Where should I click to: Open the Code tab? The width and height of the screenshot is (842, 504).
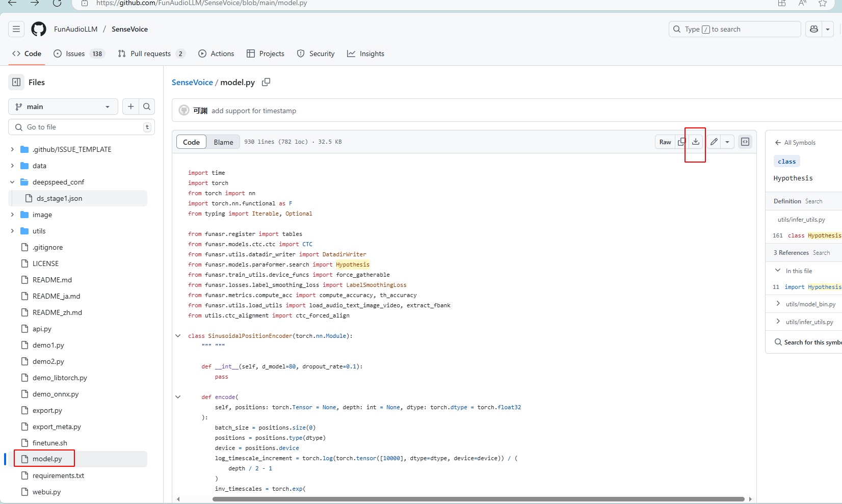click(27, 54)
